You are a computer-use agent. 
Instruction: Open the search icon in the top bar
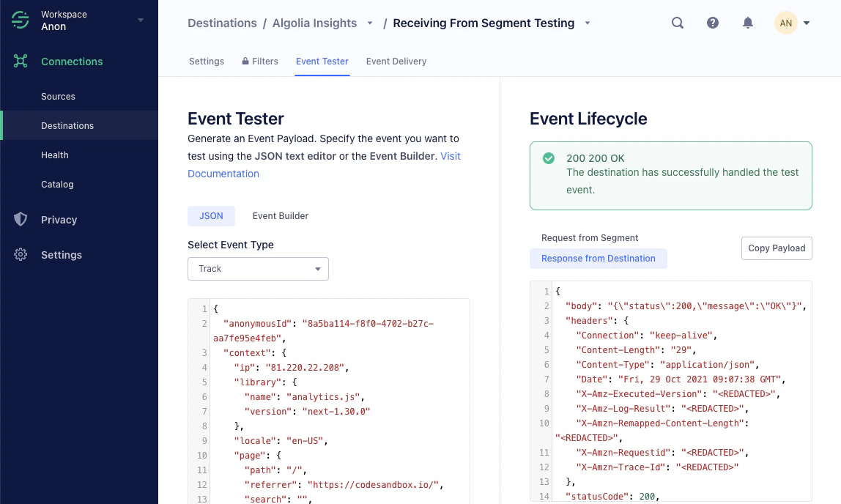click(677, 23)
